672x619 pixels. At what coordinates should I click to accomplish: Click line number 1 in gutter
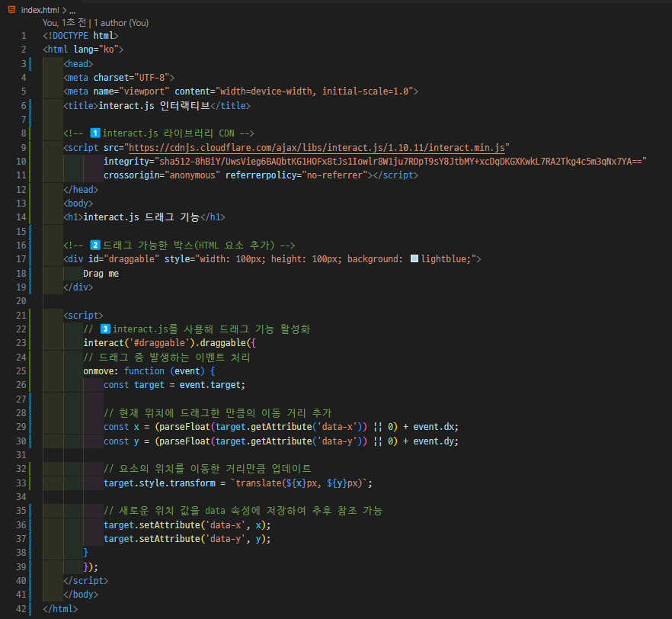(24, 36)
